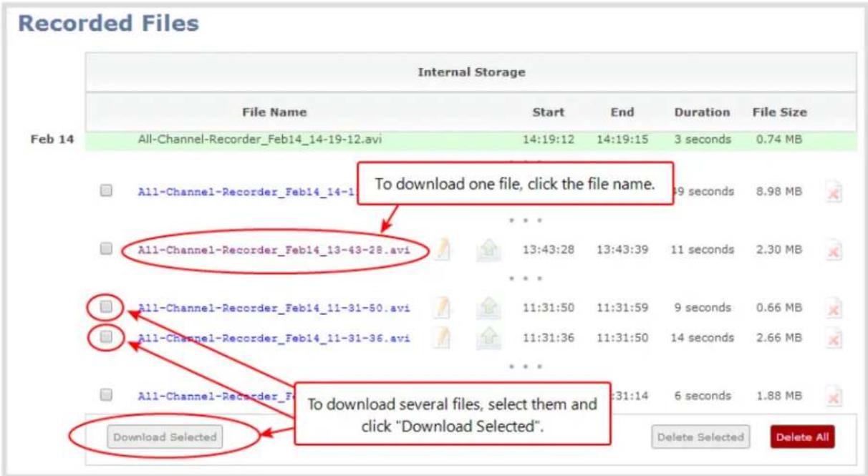
Task: Delete the 11-31-36.avi file with its red X icon
Action: (833, 338)
